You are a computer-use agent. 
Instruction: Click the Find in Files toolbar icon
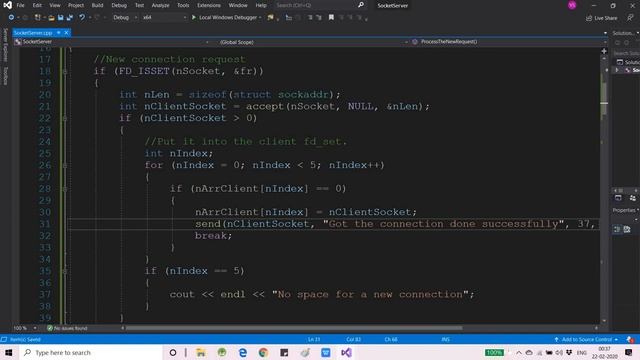click(x=270, y=18)
